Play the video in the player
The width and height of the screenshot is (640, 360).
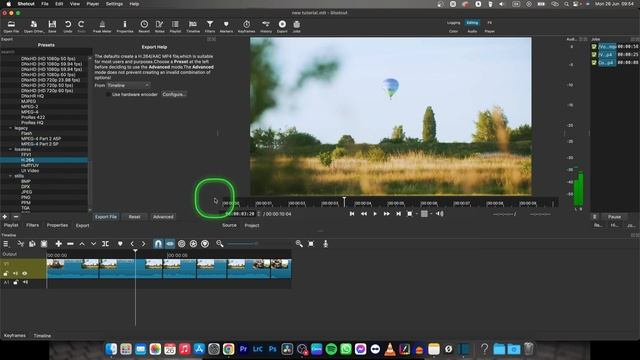(x=375, y=214)
